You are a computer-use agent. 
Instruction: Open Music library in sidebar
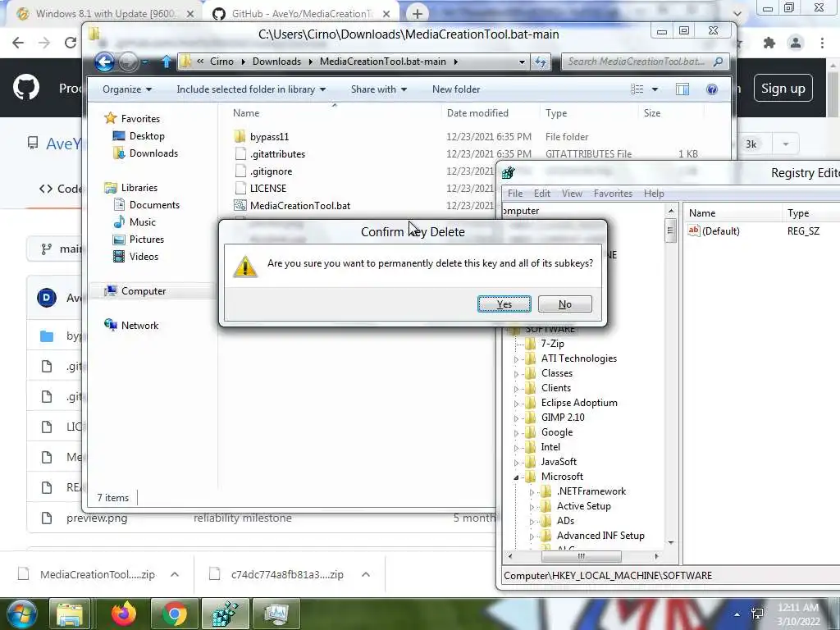click(143, 221)
